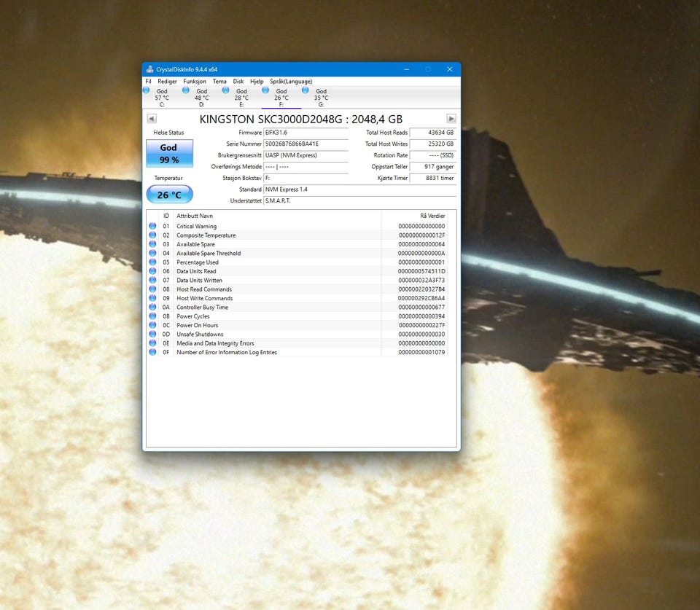The width and height of the screenshot is (700, 610).
Task: Open the Rediger menu
Action: pos(167,81)
